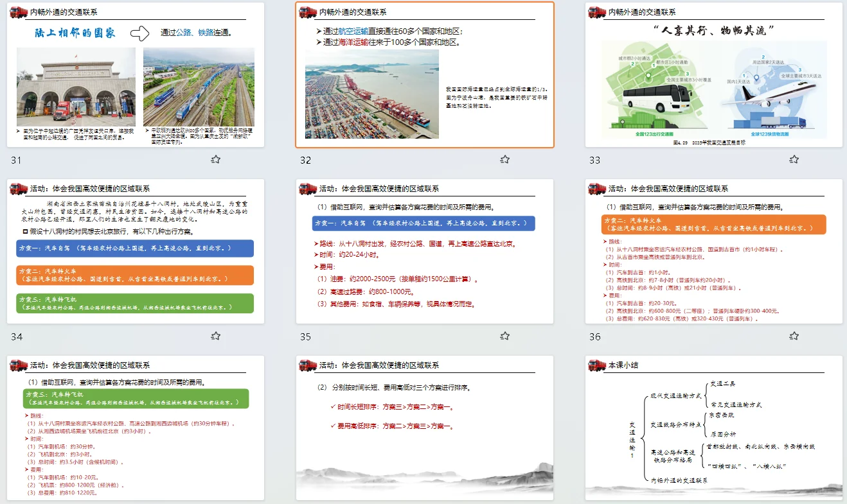The height and width of the screenshot is (504, 847).
Task: Click slide number label 35
Action: tap(305, 336)
